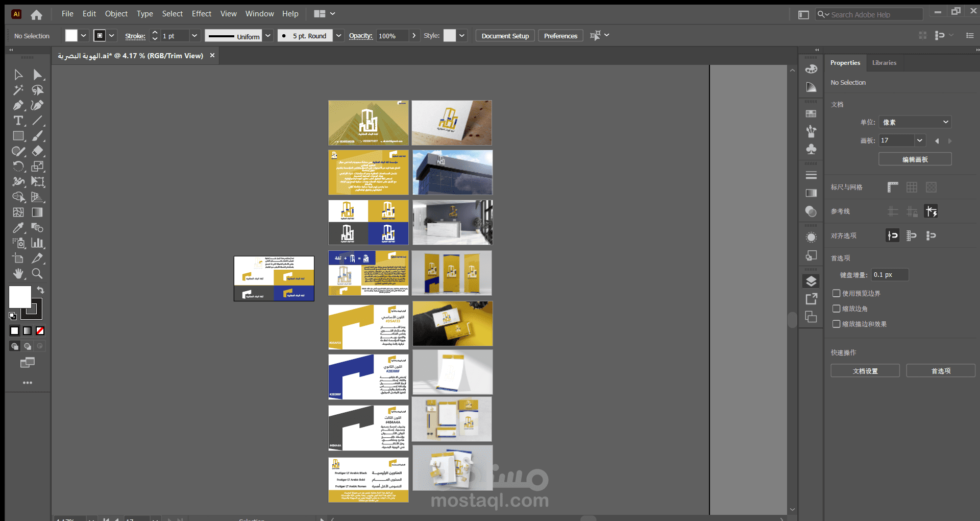
Task: Open the File menu
Action: click(67, 14)
